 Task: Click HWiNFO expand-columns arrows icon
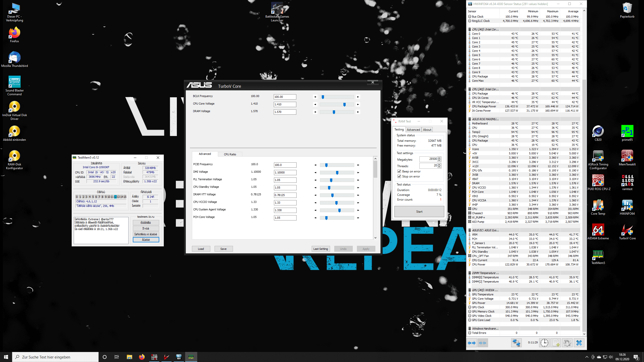click(x=472, y=343)
